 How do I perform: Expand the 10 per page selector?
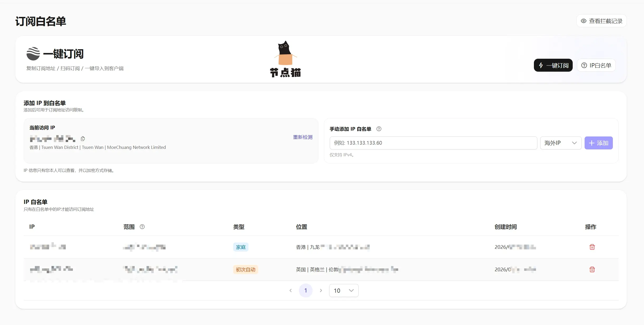coord(344,290)
